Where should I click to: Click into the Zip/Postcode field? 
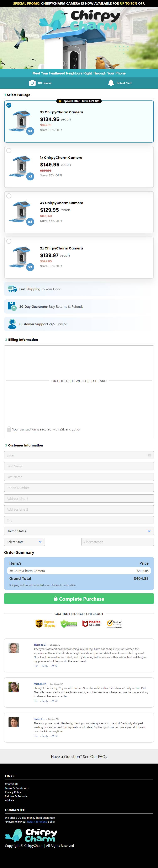118,542
